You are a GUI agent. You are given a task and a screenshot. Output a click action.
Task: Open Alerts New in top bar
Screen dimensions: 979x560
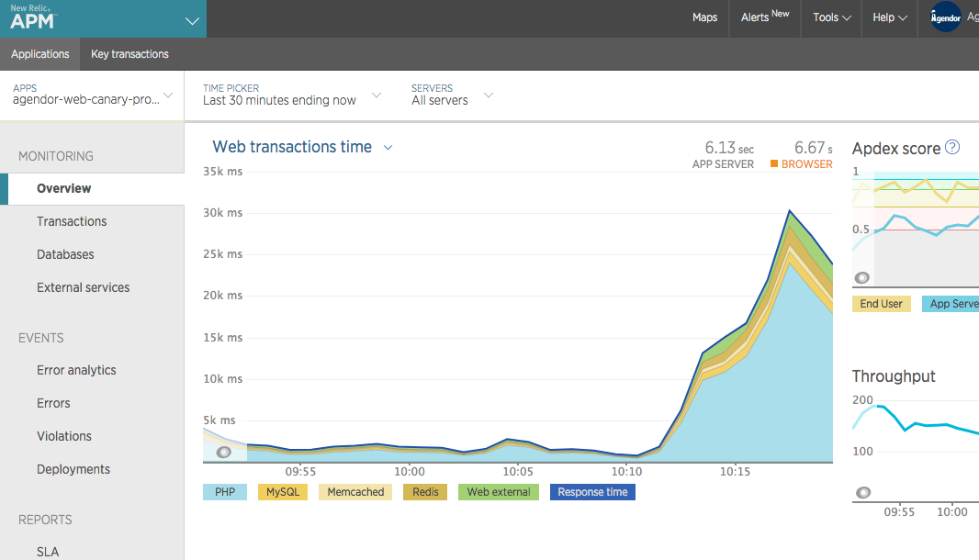coord(765,17)
